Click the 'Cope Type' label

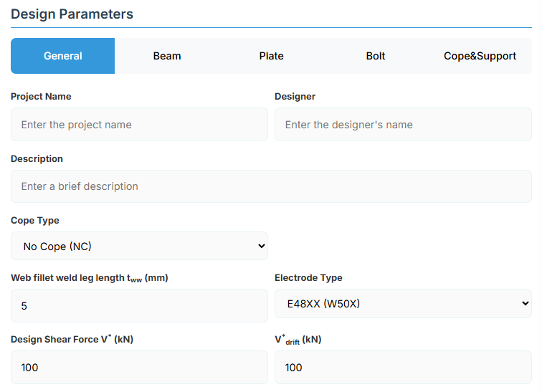pyautogui.click(x=35, y=221)
